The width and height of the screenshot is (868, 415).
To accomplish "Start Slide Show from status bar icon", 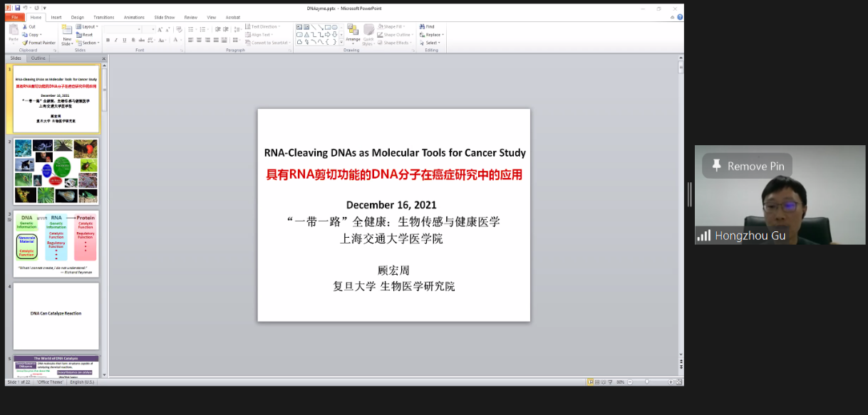I will tap(610, 382).
